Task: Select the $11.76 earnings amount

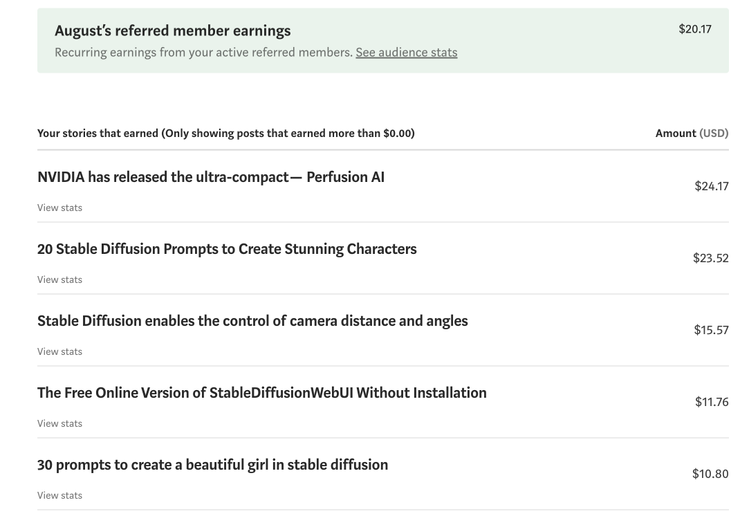Action: point(711,402)
